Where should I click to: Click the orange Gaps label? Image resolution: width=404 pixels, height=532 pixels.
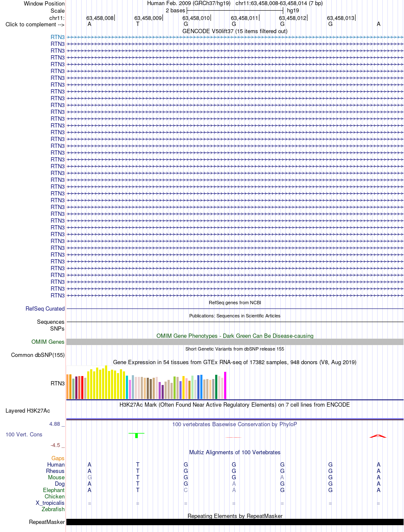point(58,458)
